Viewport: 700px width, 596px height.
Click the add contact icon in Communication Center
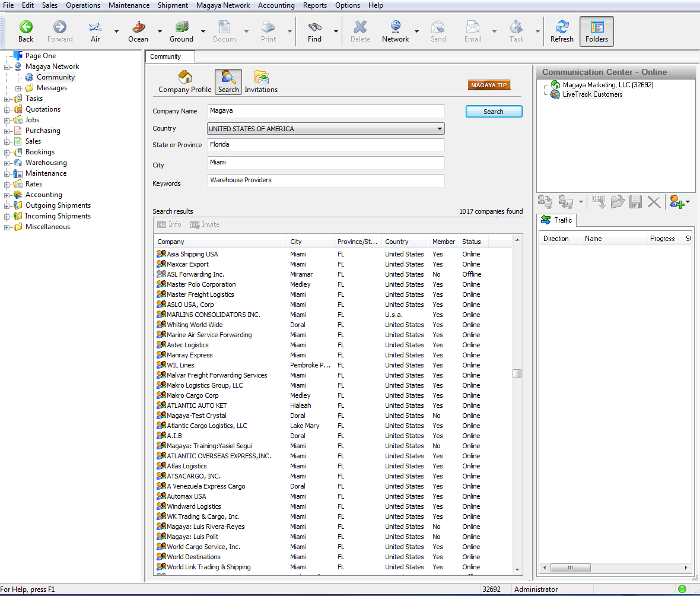pyautogui.click(x=677, y=202)
